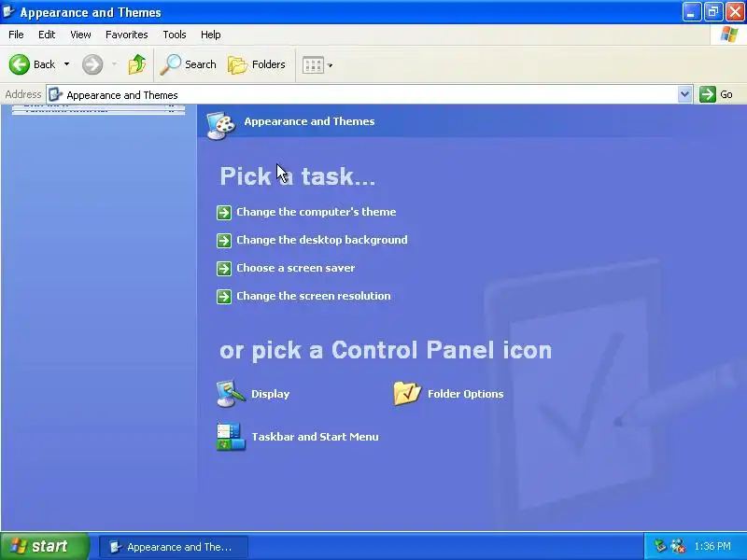
Task: Open the Back history dropdown arrow
Action: [x=66, y=64]
